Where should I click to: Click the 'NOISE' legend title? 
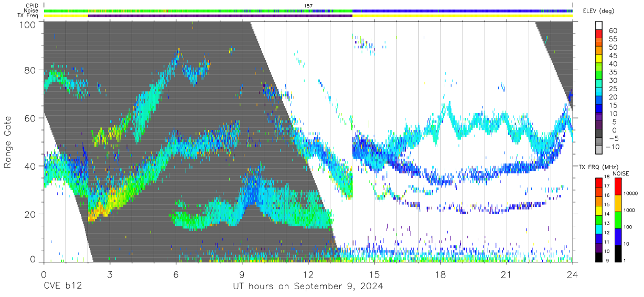point(620,173)
